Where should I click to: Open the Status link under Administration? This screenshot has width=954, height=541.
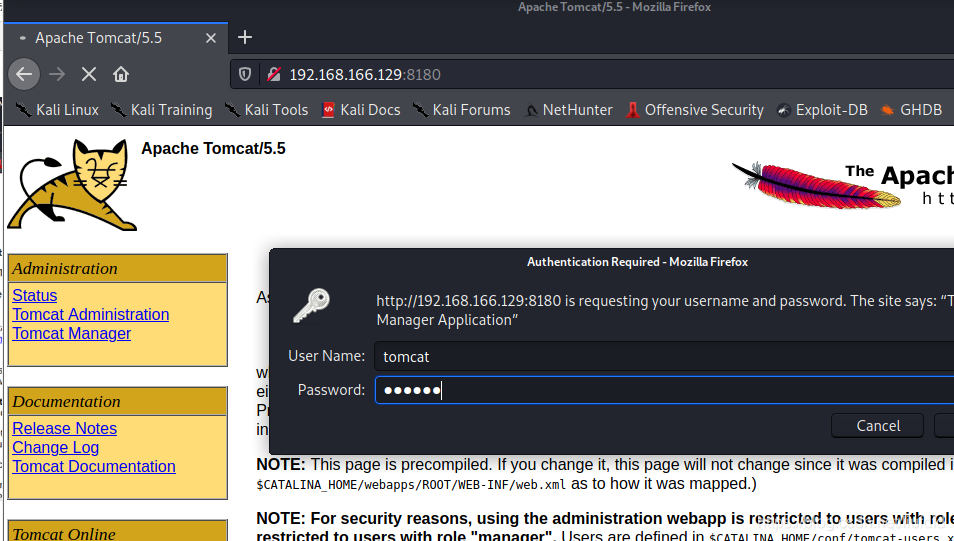tap(35, 295)
